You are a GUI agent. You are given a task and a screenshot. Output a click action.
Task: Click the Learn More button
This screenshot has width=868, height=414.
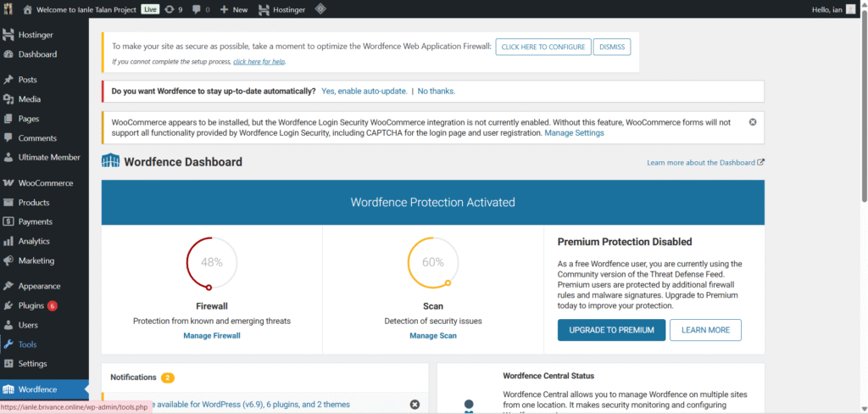tap(705, 330)
